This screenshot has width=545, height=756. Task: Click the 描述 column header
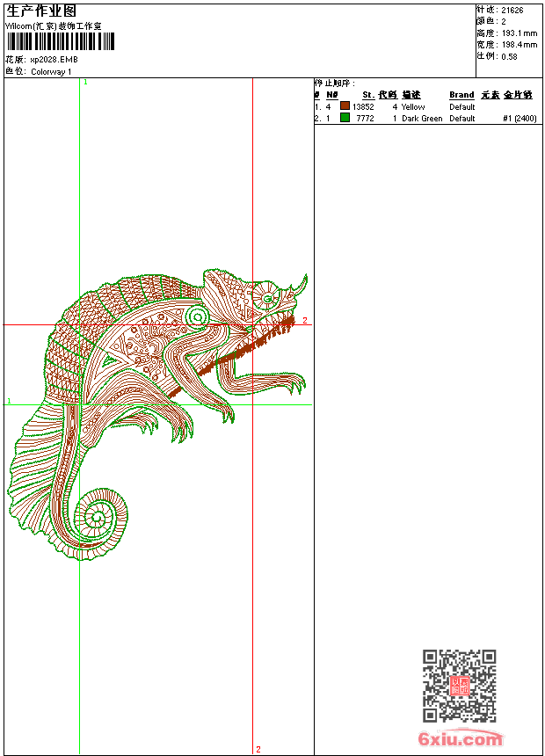pyautogui.click(x=411, y=95)
